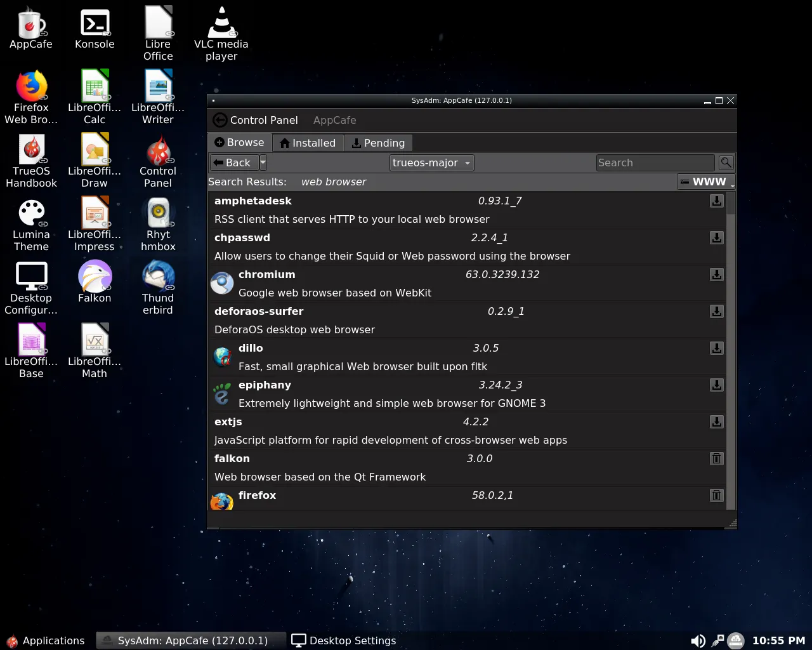This screenshot has width=812, height=650.
Task: Click the results list vertical scrollbar
Action: coord(731,350)
